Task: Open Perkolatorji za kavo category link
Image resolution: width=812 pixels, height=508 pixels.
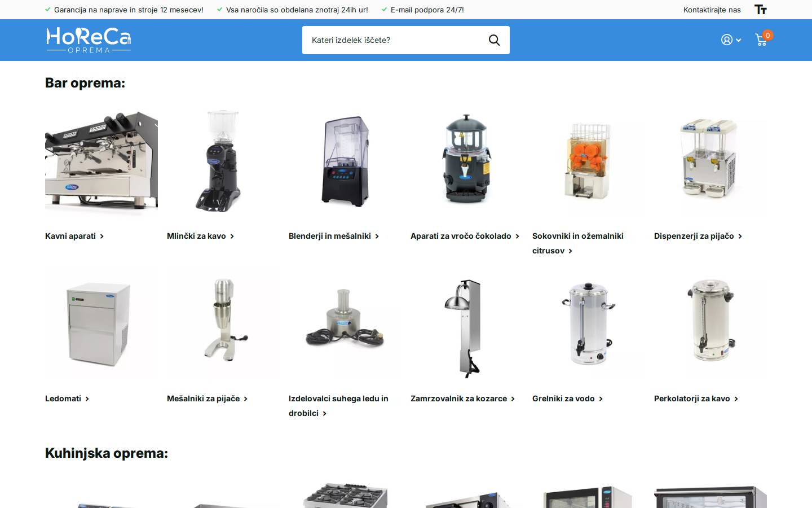Action: pyautogui.click(x=696, y=398)
